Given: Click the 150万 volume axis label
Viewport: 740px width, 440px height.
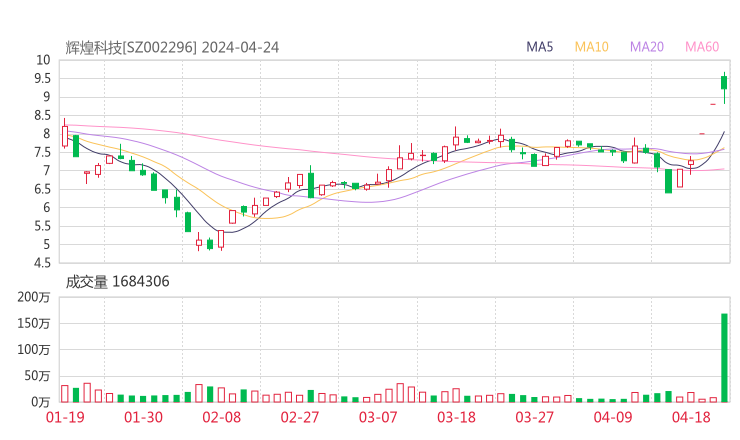Looking at the screenshot, I should 34,323.
